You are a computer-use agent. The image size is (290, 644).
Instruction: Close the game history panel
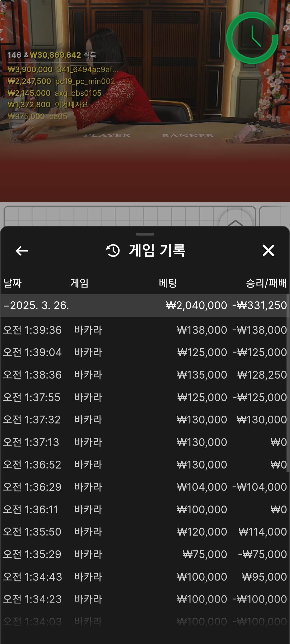click(268, 251)
